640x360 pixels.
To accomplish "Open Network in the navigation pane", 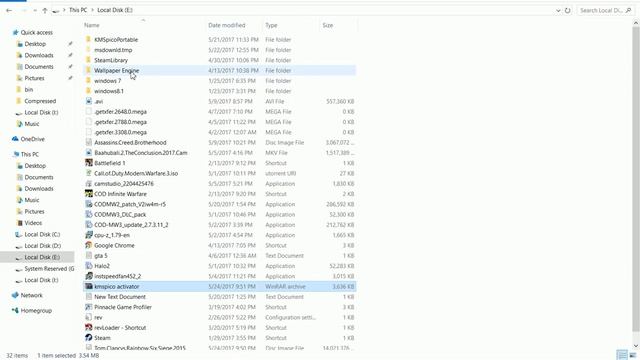I will pos(31,295).
